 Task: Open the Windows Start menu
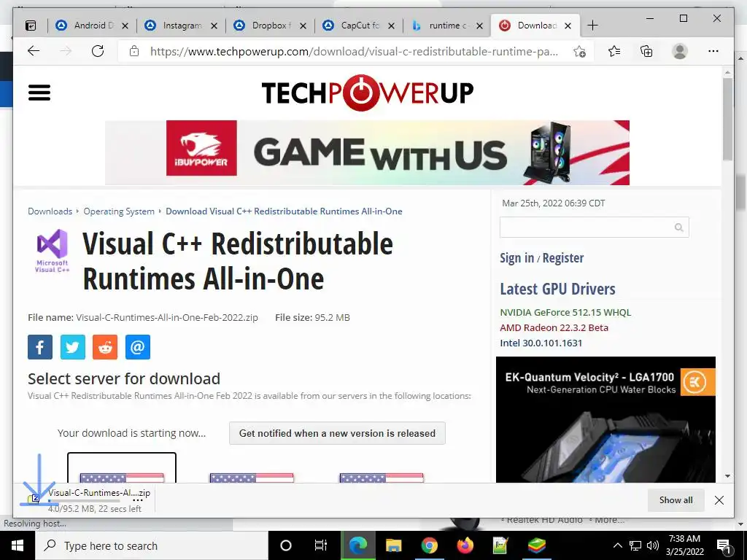(x=18, y=545)
